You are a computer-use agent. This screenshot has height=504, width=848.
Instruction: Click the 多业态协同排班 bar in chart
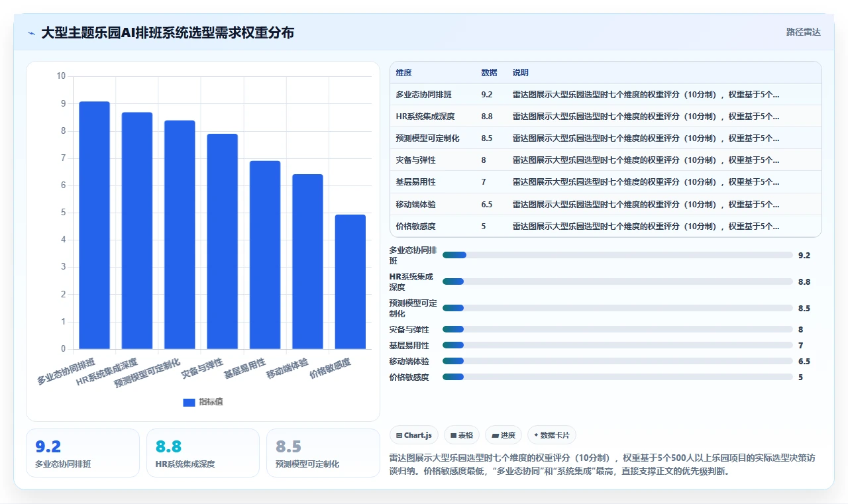coord(94,225)
